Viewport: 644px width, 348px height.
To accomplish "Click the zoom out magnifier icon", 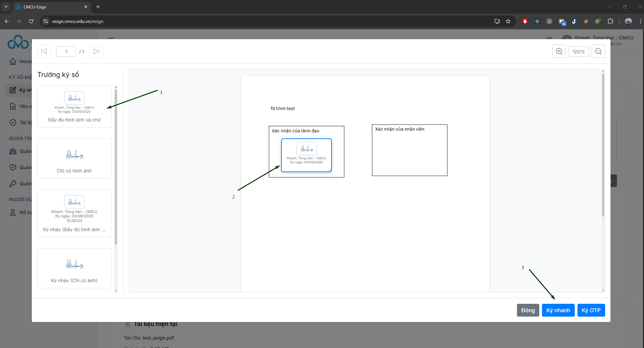I will [x=598, y=52].
